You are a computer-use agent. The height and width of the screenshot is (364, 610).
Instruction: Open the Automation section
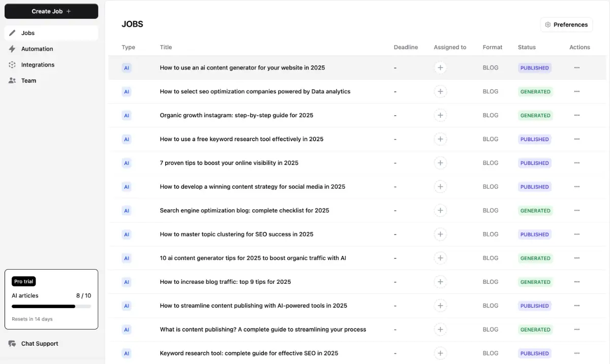(x=37, y=49)
